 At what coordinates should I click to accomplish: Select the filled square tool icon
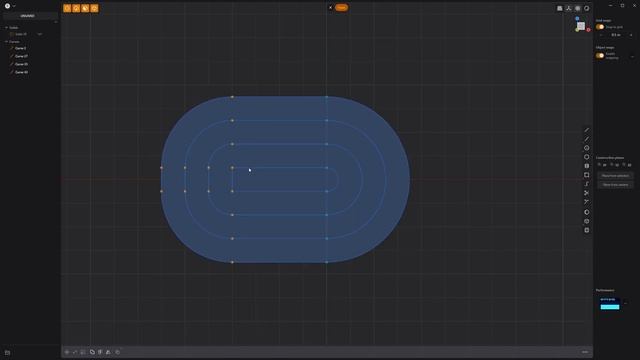[587, 166]
